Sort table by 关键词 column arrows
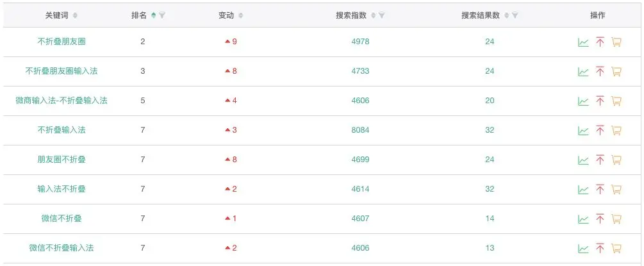 [x=75, y=15]
